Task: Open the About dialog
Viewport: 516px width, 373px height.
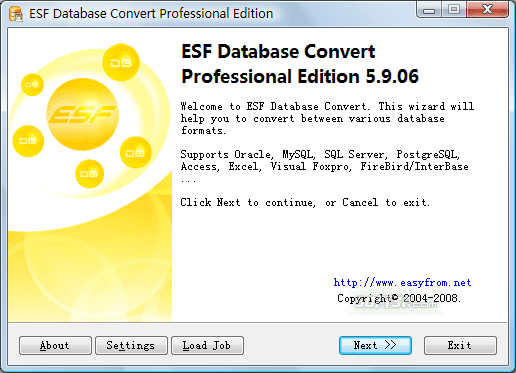Action: point(55,345)
